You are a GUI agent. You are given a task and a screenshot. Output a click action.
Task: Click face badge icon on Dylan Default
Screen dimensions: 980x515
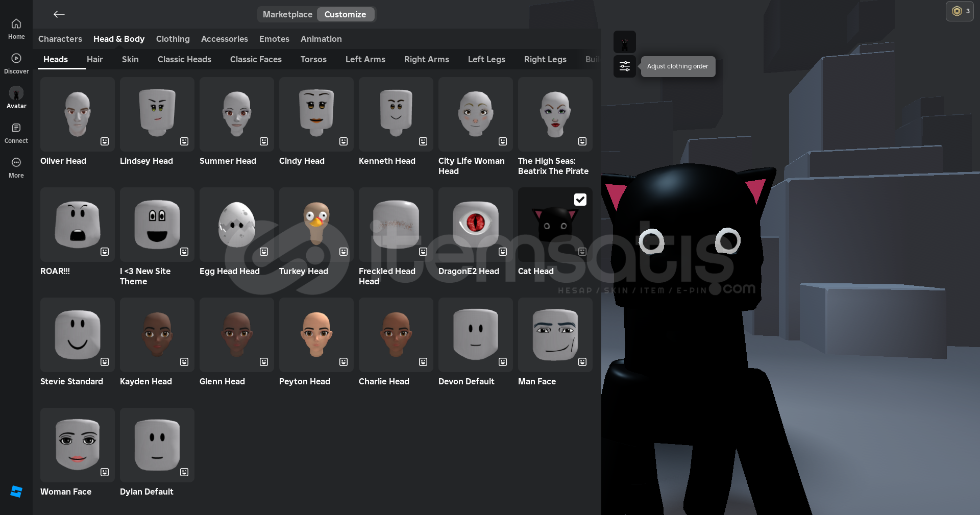click(184, 472)
